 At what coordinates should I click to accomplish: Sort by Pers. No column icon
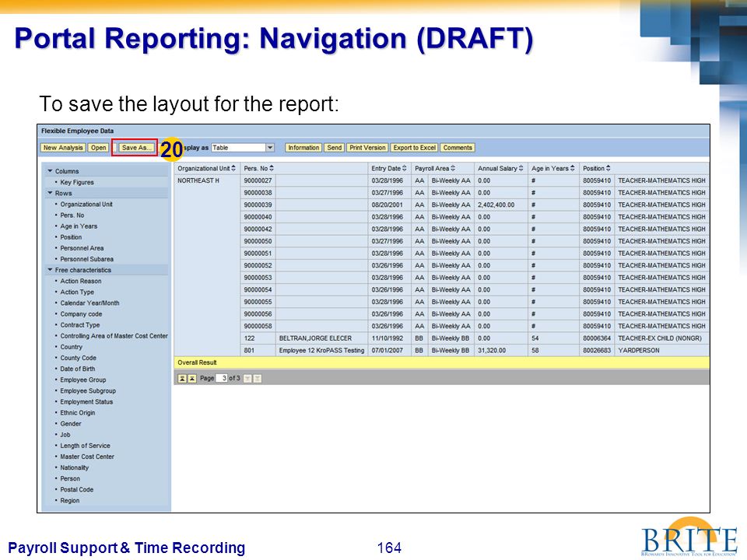[x=272, y=168]
